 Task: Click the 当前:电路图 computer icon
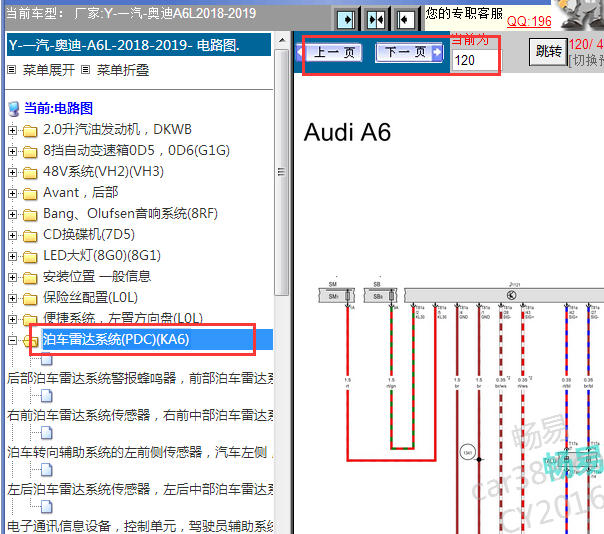(x=14, y=109)
